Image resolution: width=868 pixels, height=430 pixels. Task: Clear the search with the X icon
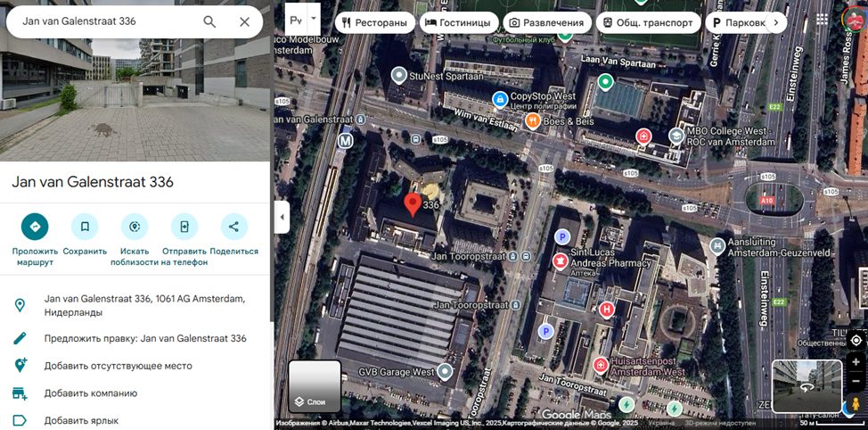(x=244, y=21)
